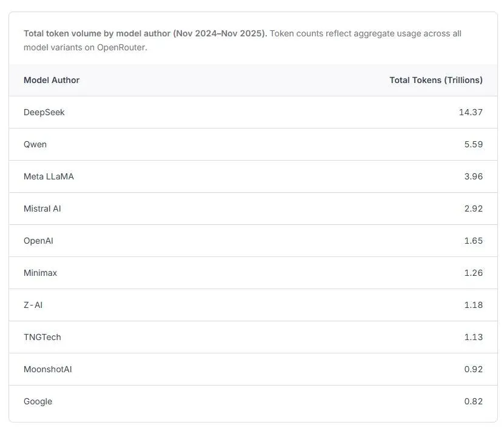
Task: Click the TNGTech row name
Action: click(42, 337)
